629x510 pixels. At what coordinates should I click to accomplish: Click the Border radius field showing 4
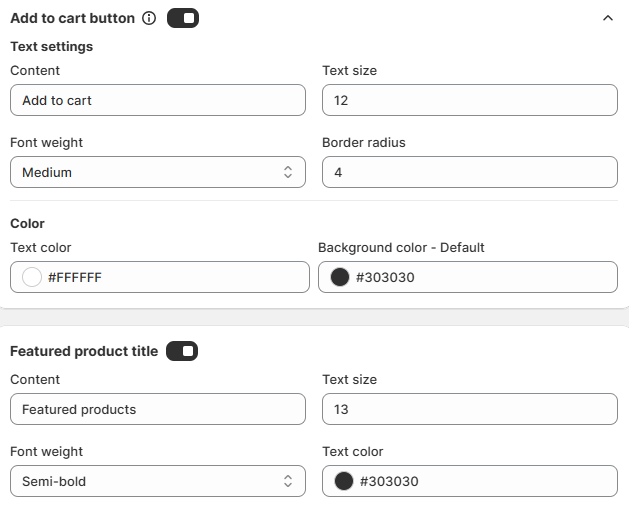470,172
